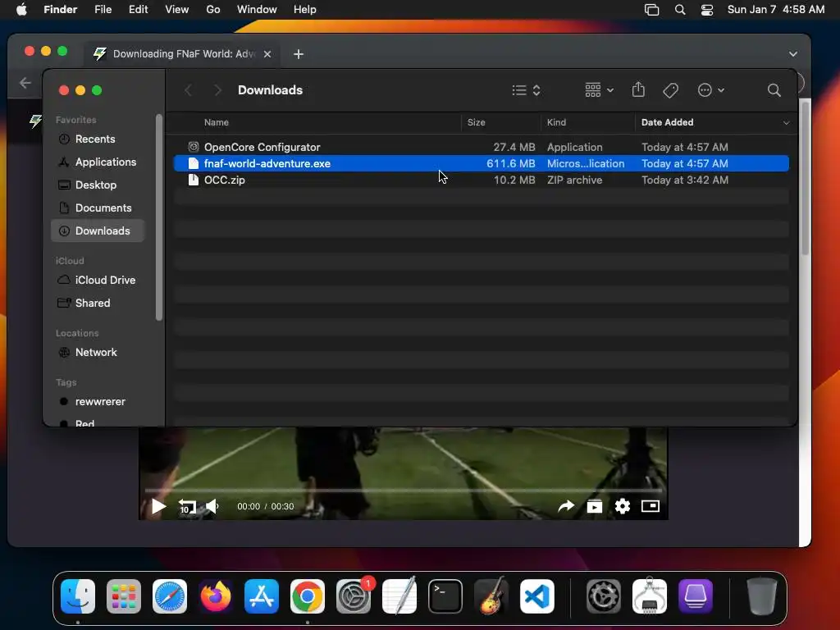840x630 pixels.
Task: Select Applications in the sidebar
Action: [98, 162]
